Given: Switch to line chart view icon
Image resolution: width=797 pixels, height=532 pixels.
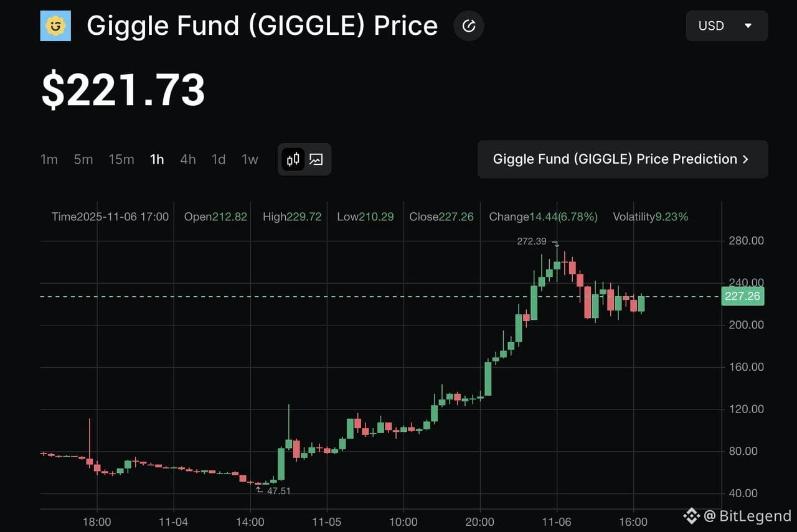Looking at the screenshot, I should 316,159.
